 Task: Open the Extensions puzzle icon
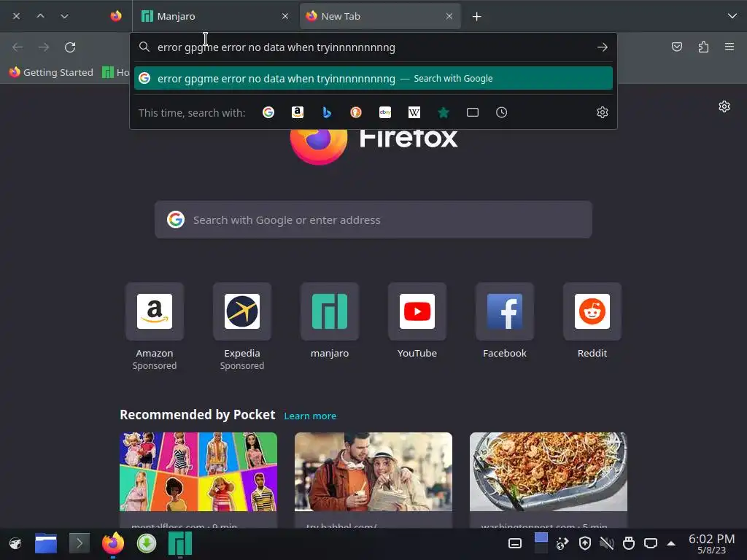click(703, 47)
